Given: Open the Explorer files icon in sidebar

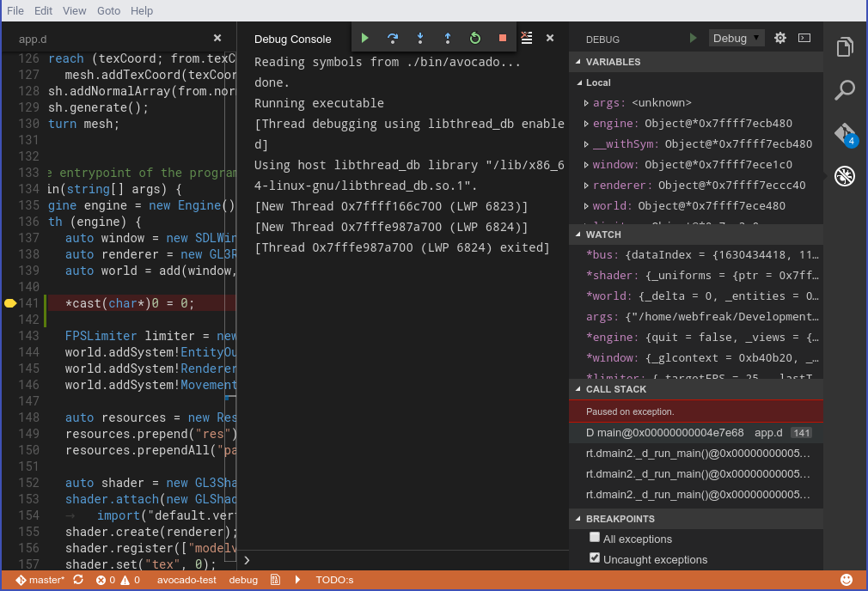Looking at the screenshot, I should [845, 46].
